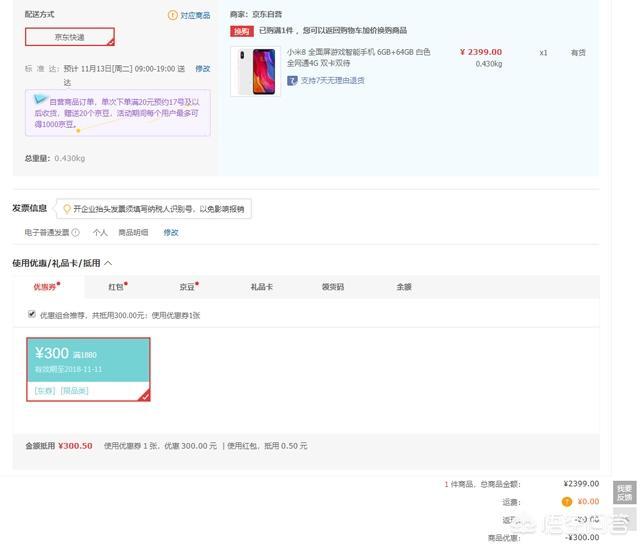Click the light bulb invoice tip icon
The height and width of the screenshot is (546, 640).
pyautogui.click(x=67, y=209)
